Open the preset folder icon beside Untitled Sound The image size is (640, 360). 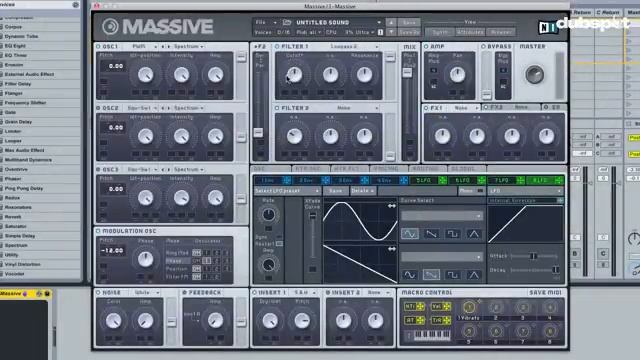point(287,22)
